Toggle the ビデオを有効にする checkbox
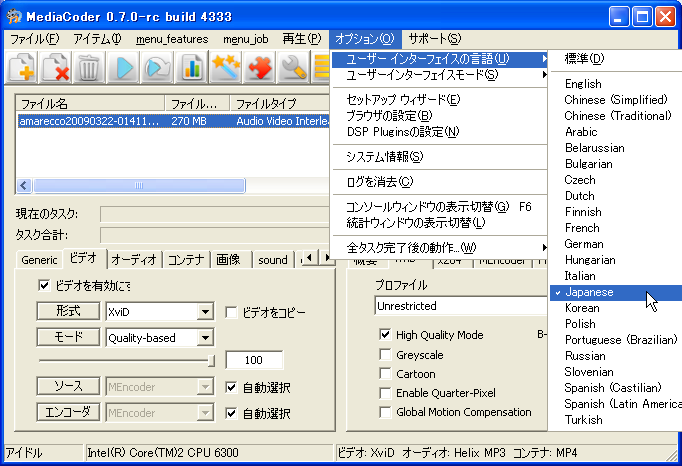 pyautogui.click(x=44, y=285)
